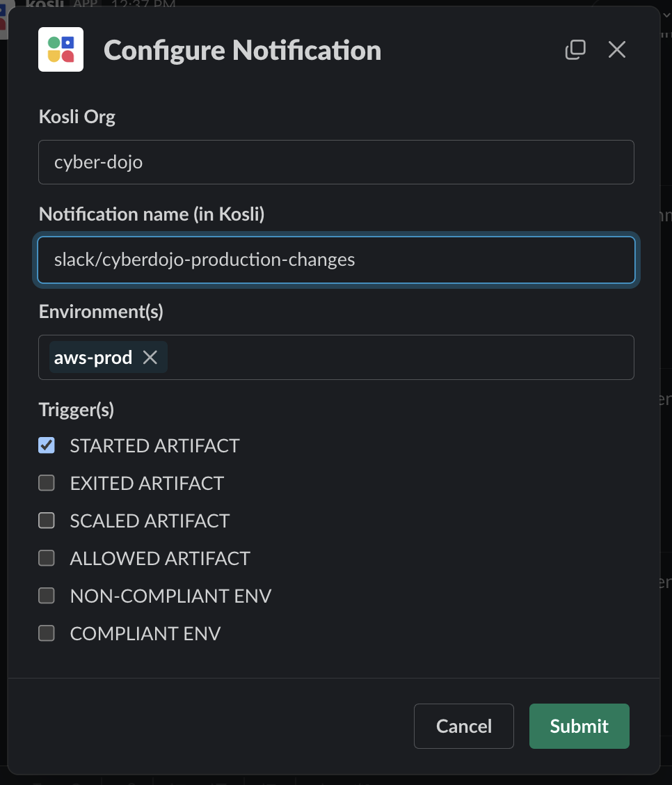Remove the aws-prod environment tag
The image size is (672, 785).
point(150,358)
